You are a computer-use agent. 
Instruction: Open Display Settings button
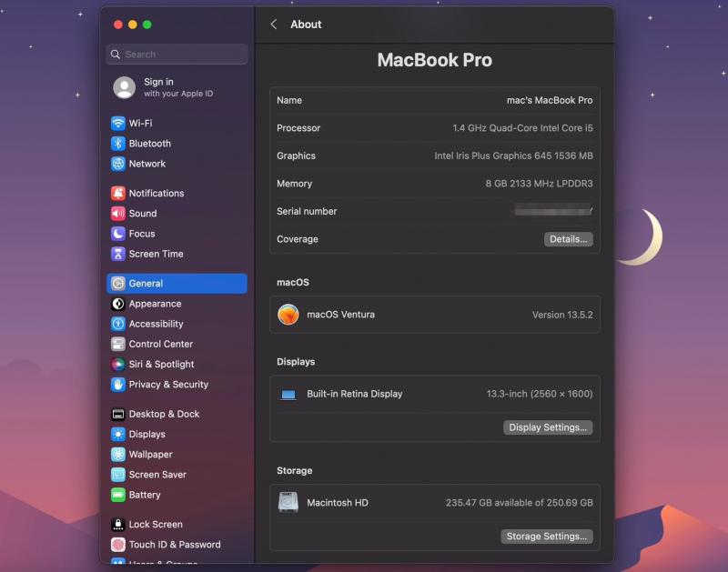(x=548, y=427)
